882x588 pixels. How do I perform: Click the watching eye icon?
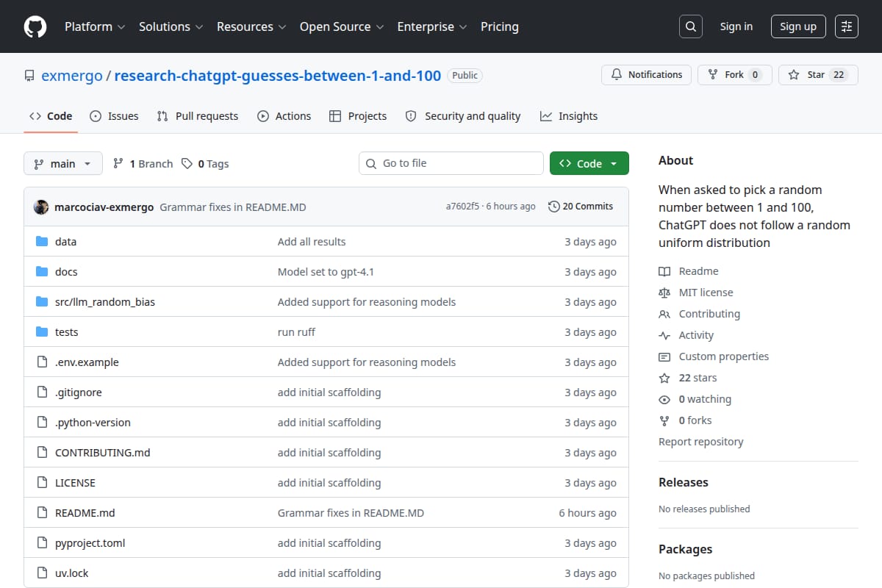click(x=664, y=399)
